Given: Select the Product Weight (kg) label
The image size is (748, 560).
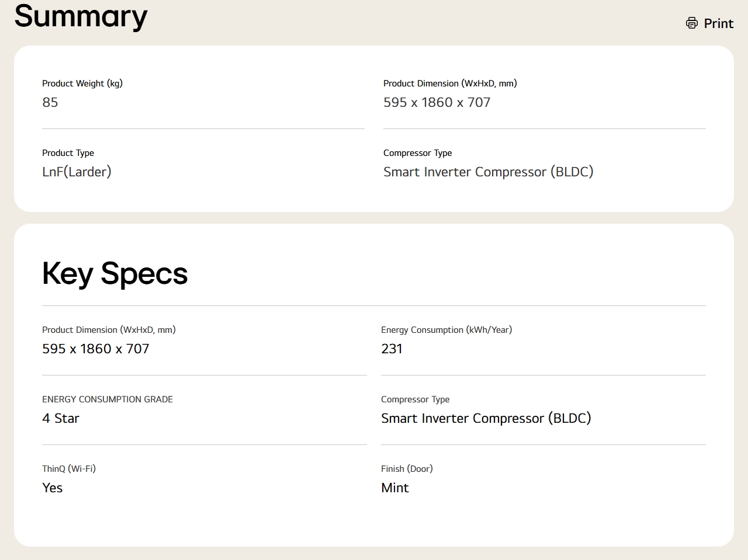Looking at the screenshot, I should click(x=82, y=84).
